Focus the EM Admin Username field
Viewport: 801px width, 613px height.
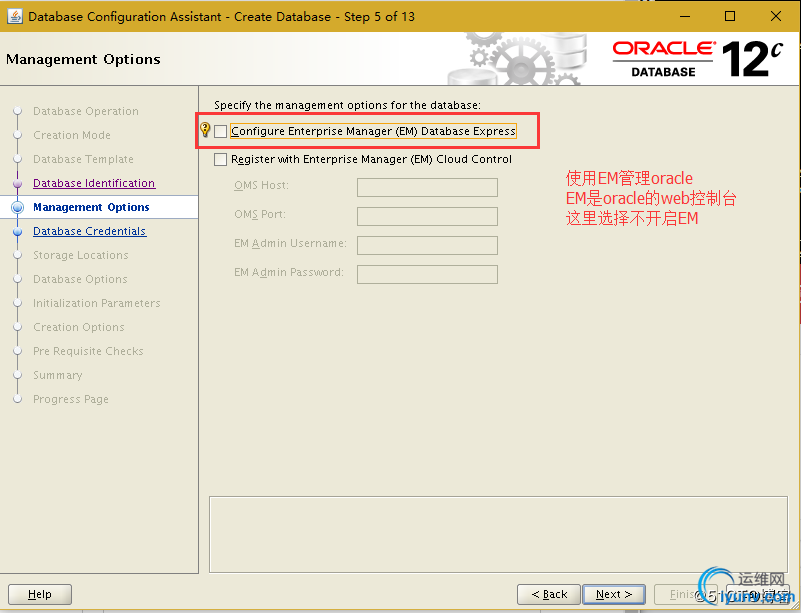point(427,245)
